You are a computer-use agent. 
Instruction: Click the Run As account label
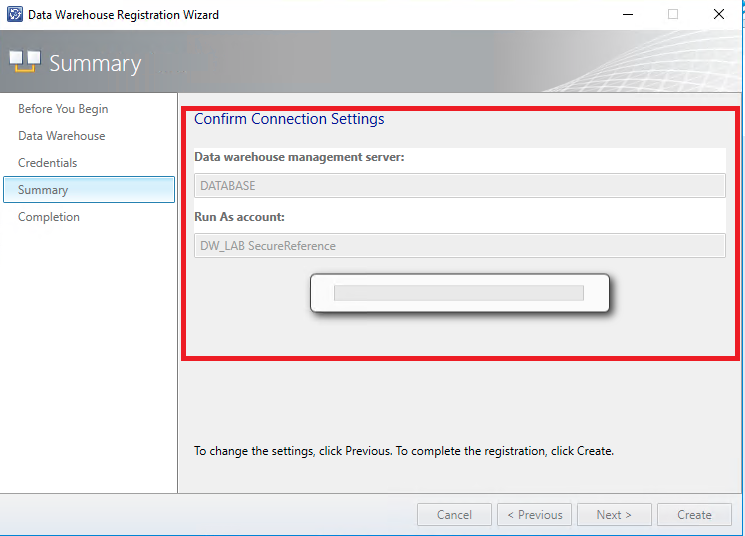tap(241, 217)
